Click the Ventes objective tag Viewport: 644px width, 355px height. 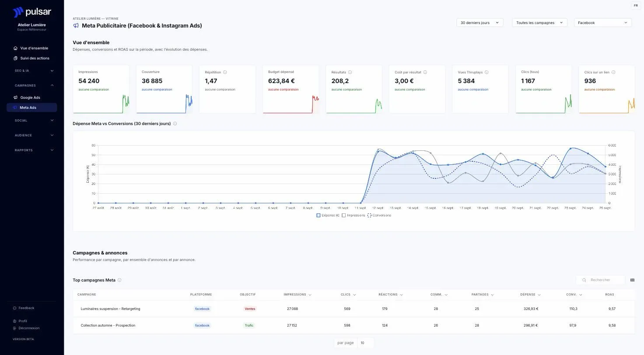coord(250,309)
